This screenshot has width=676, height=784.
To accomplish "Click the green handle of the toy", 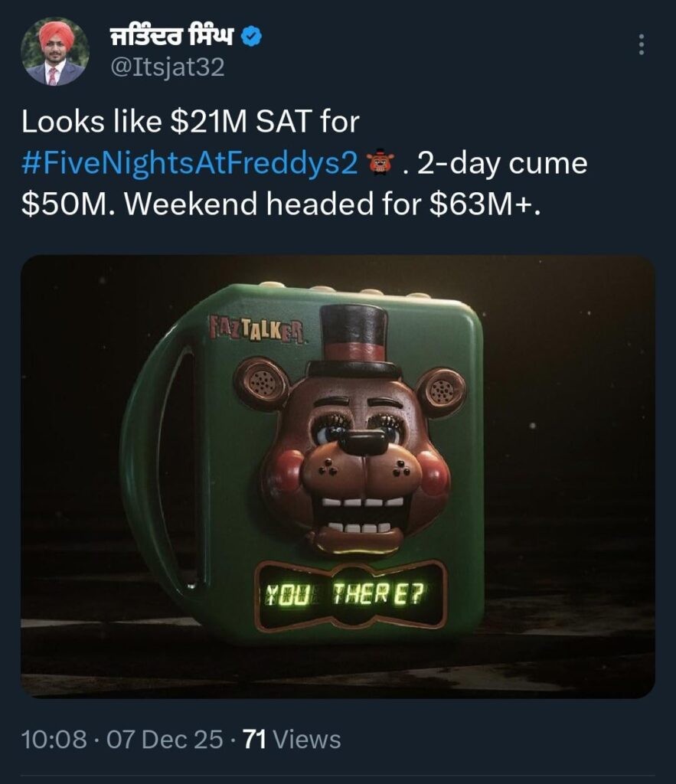I will click(153, 459).
